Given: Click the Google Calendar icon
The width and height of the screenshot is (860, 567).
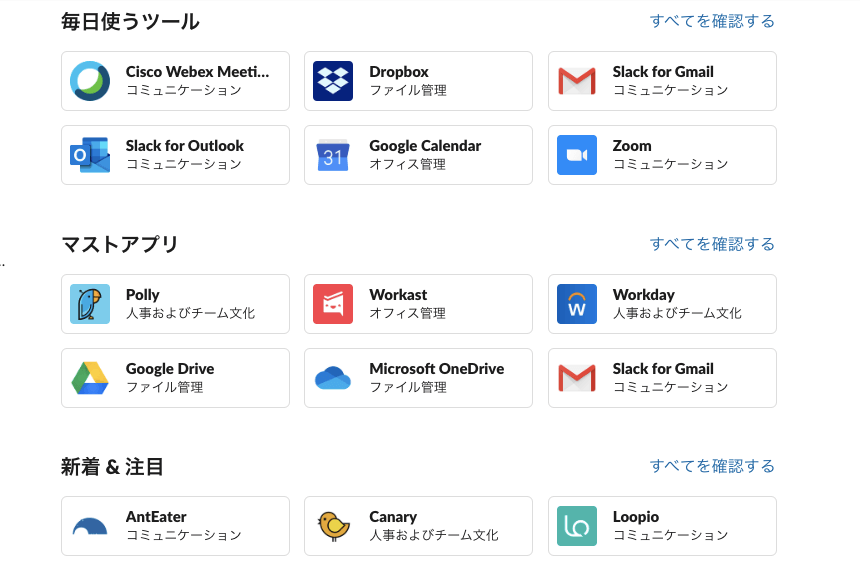Looking at the screenshot, I should pos(333,155).
